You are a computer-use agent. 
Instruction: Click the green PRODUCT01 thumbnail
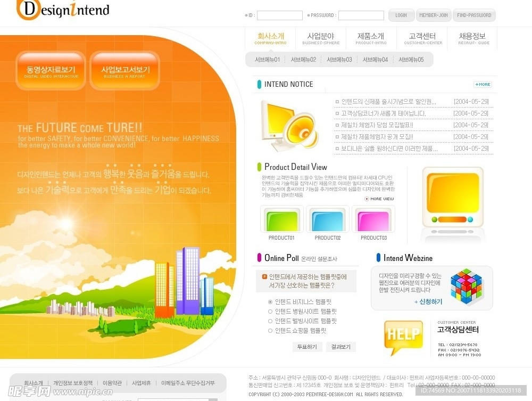tap(281, 219)
